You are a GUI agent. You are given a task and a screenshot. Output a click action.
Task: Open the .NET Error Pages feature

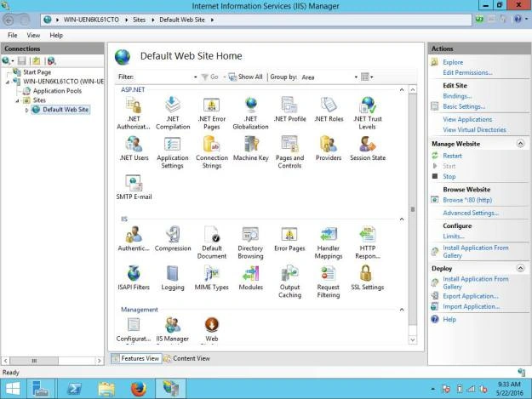coord(212,113)
